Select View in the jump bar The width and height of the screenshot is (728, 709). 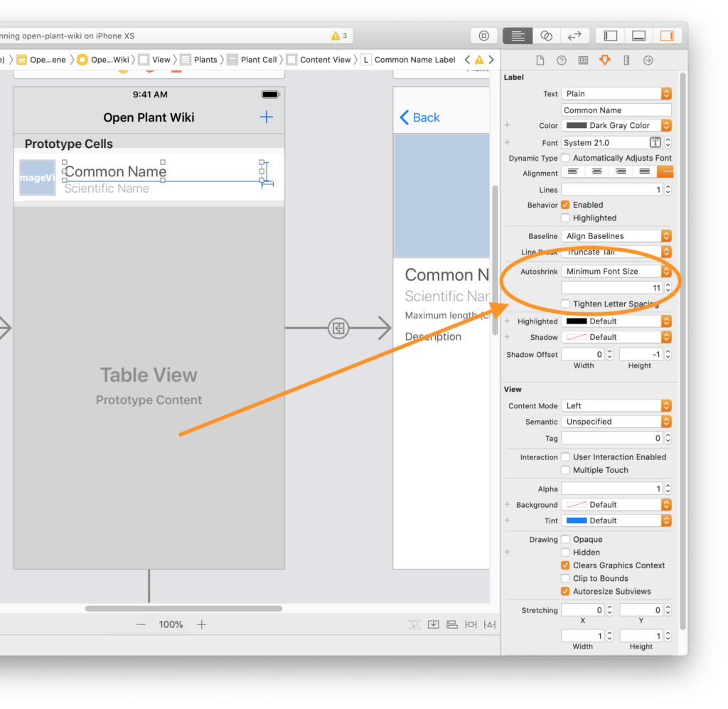point(155,60)
